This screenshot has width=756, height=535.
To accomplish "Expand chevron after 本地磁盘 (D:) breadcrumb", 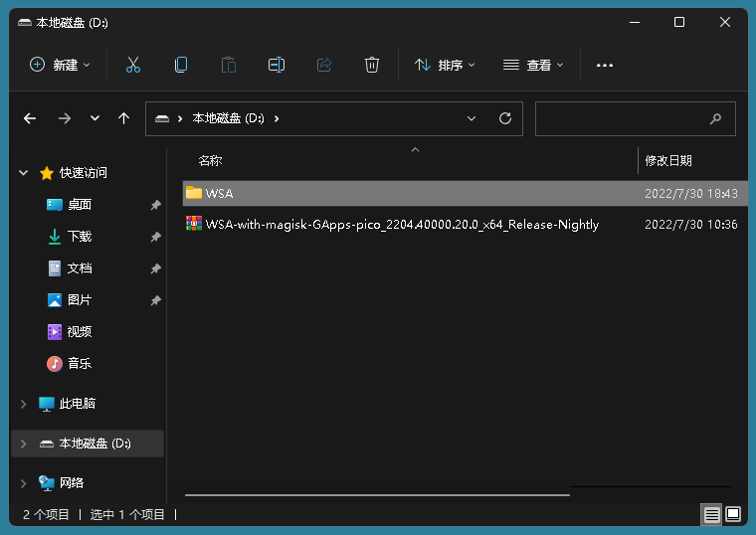I will coord(277,118).
